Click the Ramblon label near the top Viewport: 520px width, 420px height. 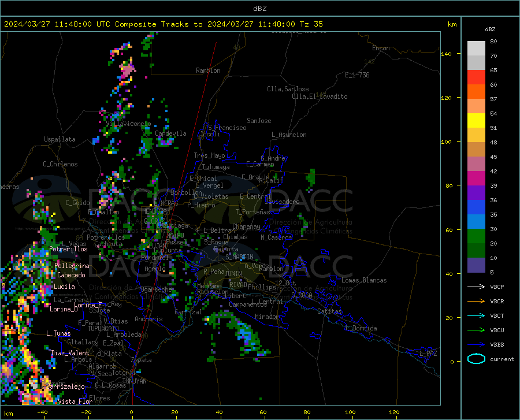pyautogui.click(x=208, y=70)
